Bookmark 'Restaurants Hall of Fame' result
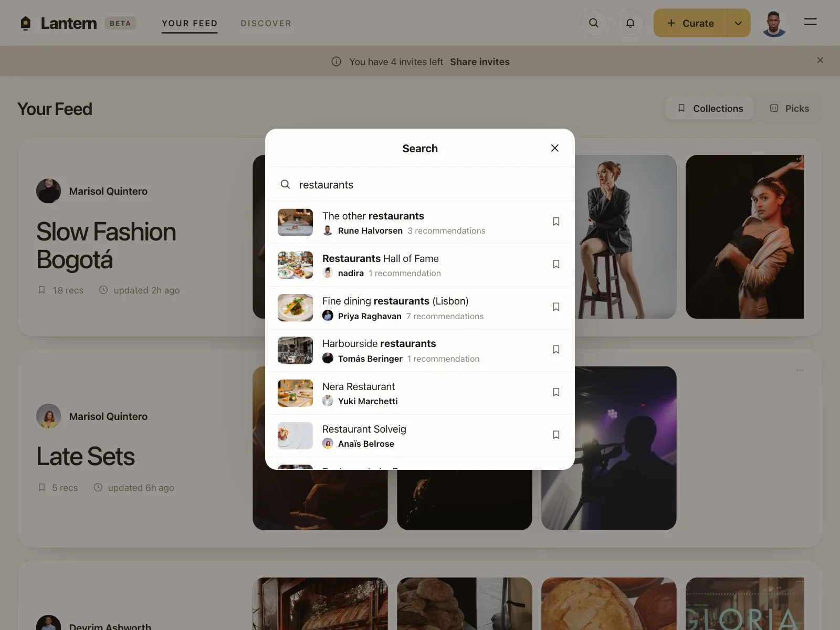This screenshot has width=840, height=630. pyautogui.click(x=556, y=264)
